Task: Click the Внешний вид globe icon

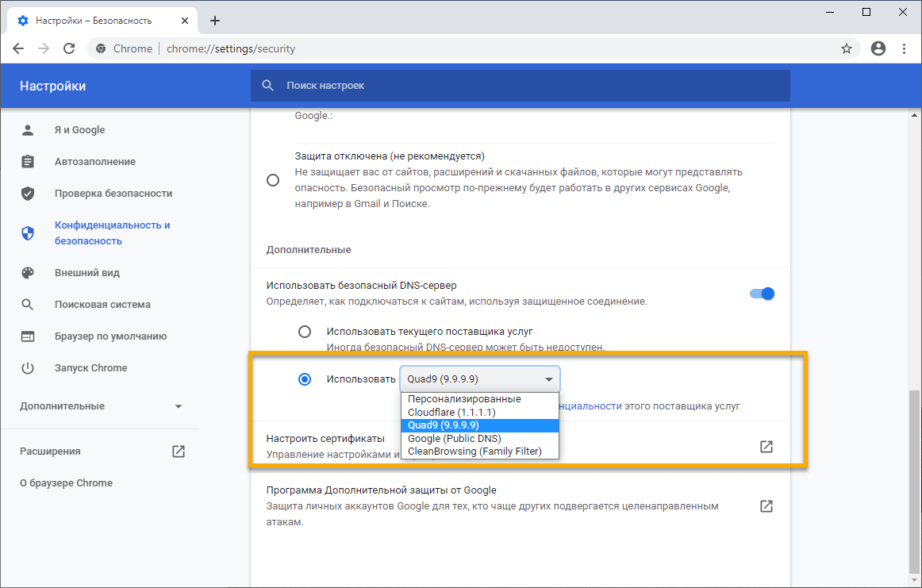Action: pos(29,272)
